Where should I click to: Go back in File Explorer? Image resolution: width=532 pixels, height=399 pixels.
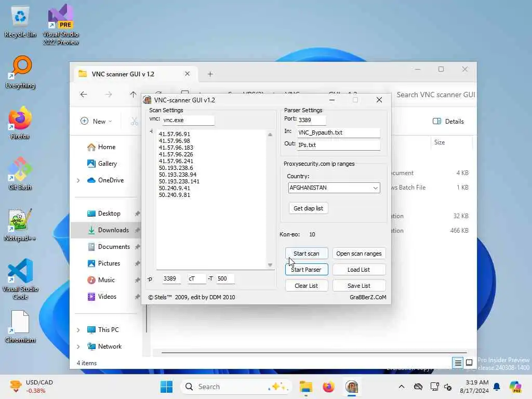pos(84,95)
